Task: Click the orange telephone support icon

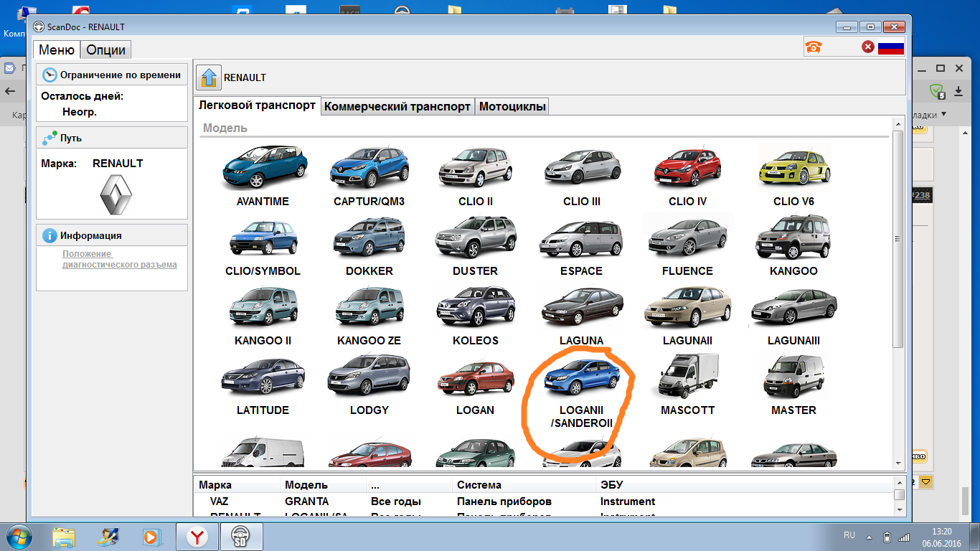Action: [x=813, y=47]
